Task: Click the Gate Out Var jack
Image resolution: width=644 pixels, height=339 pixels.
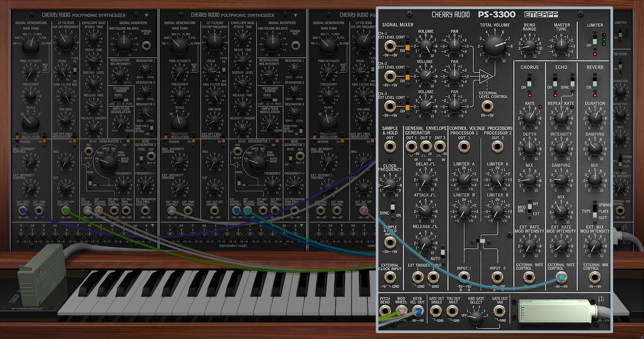Action: pyautogui.click(x=499, y=311)
